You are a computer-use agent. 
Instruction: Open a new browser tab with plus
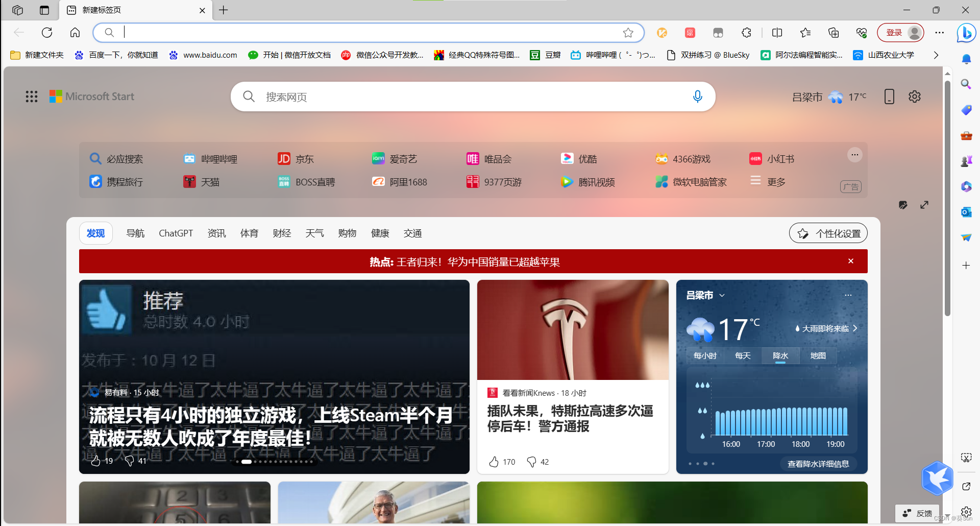[224, 10]
